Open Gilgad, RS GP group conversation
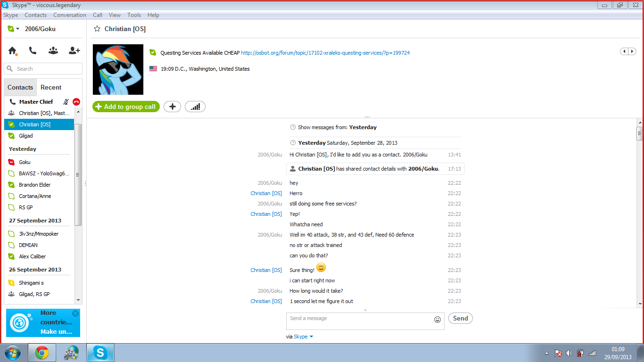This screenshot has width=644, height=362. pos(39,294)
